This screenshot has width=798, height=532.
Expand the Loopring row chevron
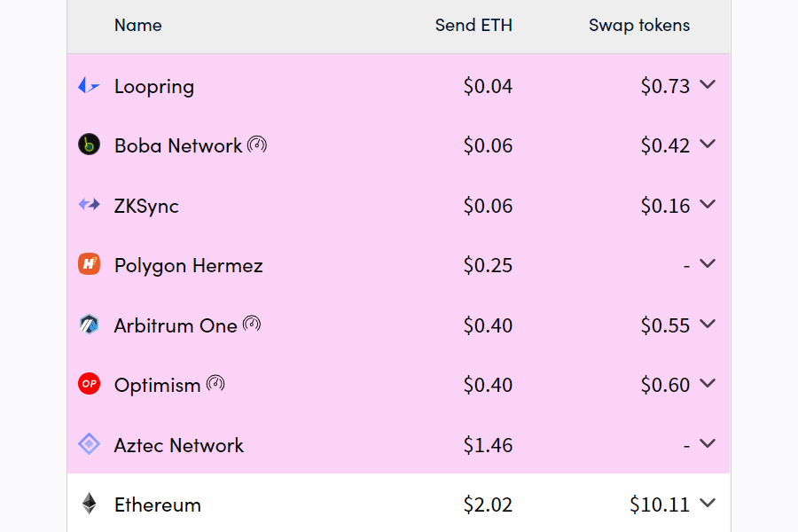pos(708,84)
